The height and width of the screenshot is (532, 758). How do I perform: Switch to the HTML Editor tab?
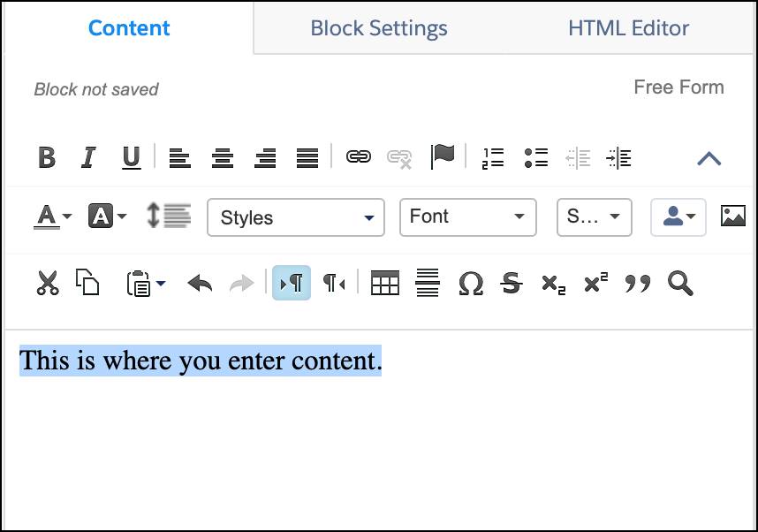tap(628, 28)
